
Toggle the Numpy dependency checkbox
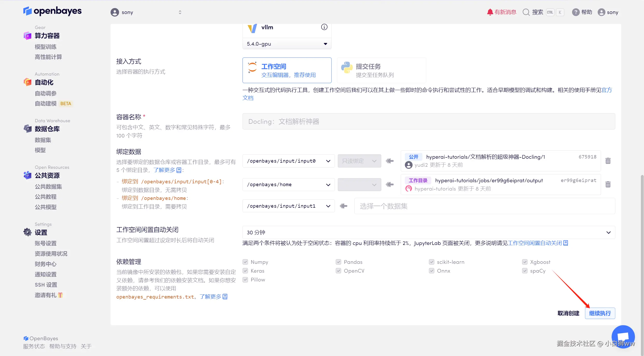click(245, 262)
